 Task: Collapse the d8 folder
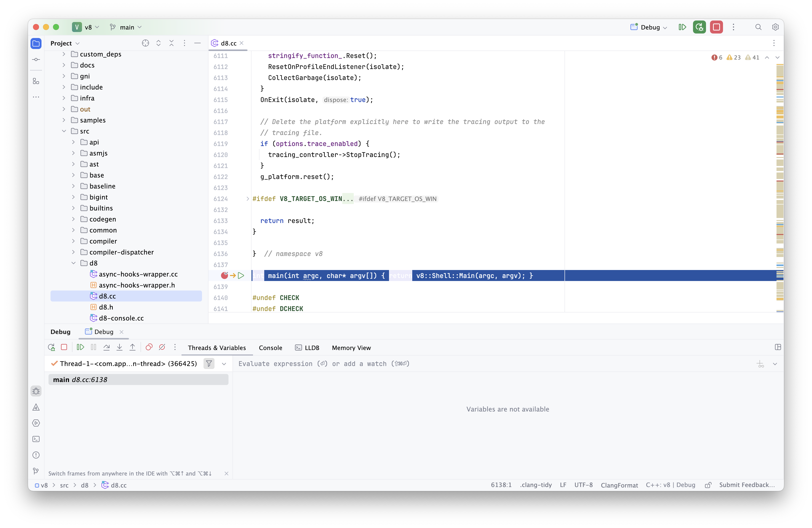click(73, 263)
